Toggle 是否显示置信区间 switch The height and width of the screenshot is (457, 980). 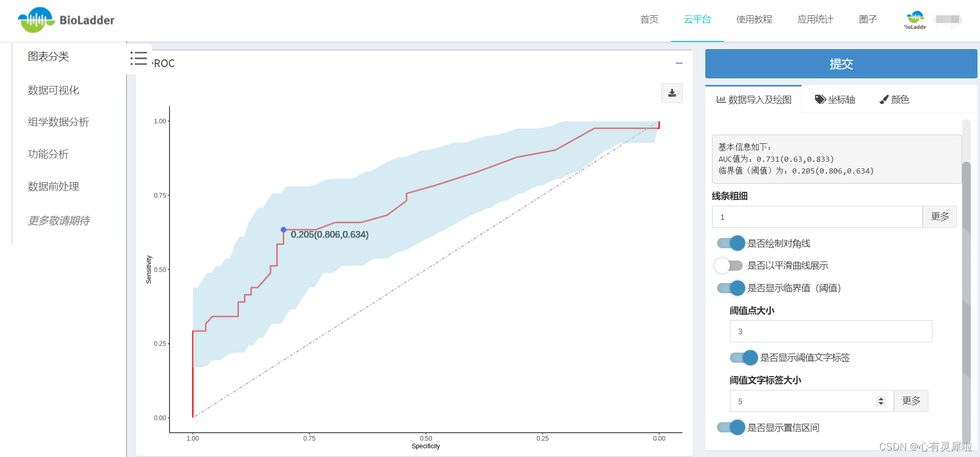(731, 427)
